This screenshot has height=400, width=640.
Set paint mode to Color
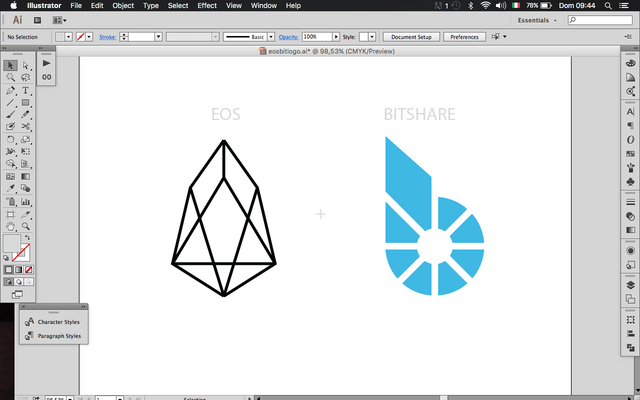point(9,270)
